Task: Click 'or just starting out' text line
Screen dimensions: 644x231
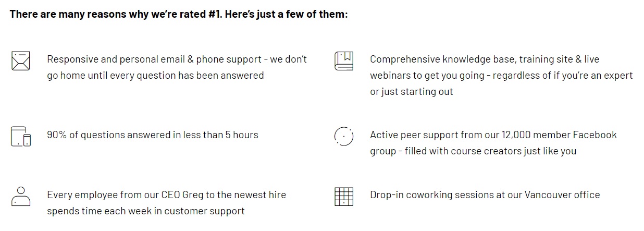Action: pyautogui.click(x=412, y=92)
